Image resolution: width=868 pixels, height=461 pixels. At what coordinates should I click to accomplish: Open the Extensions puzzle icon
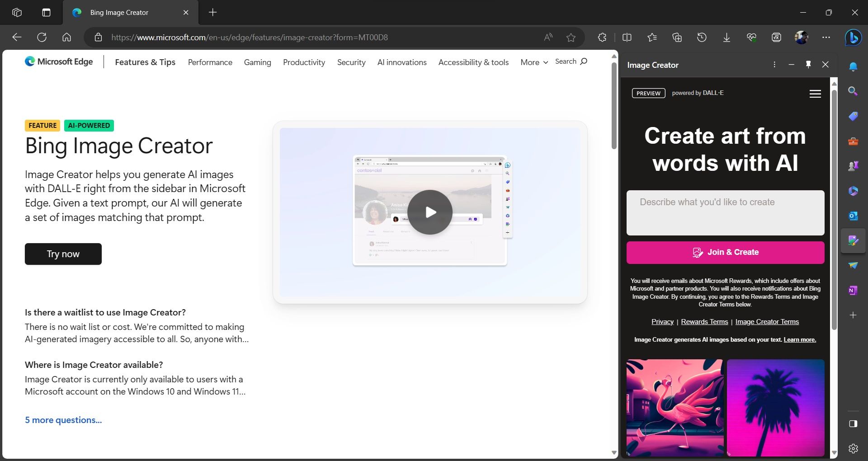[x=602, y=38]
